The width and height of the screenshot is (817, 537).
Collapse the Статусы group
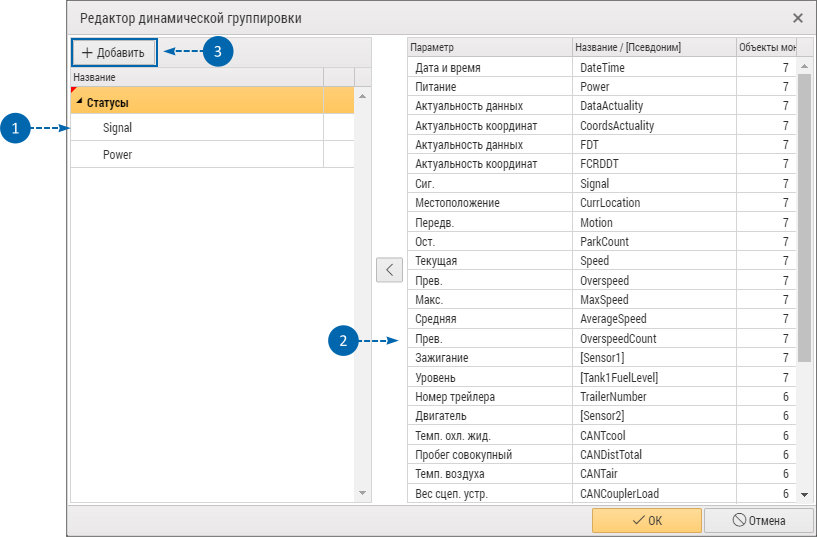[x=79, y=101]
